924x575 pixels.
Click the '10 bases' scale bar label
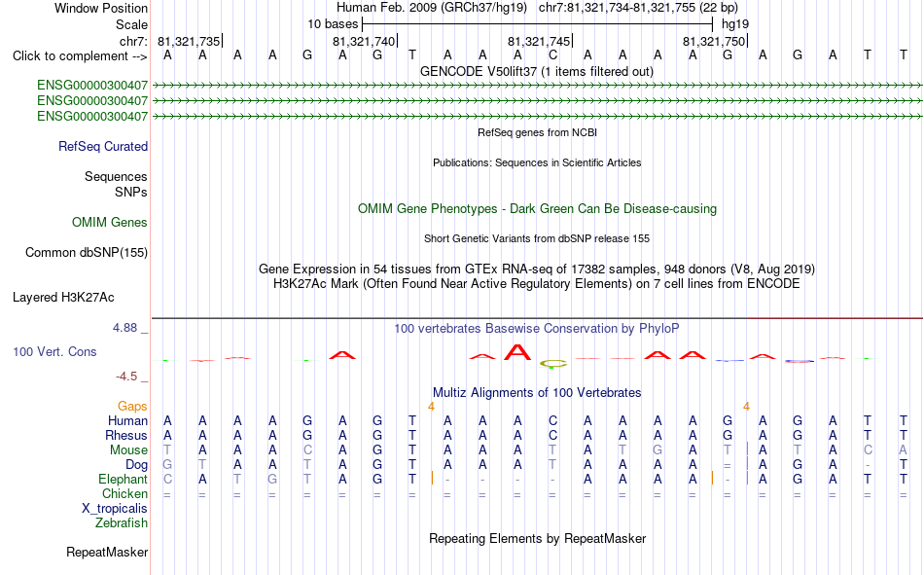point(333,24)
